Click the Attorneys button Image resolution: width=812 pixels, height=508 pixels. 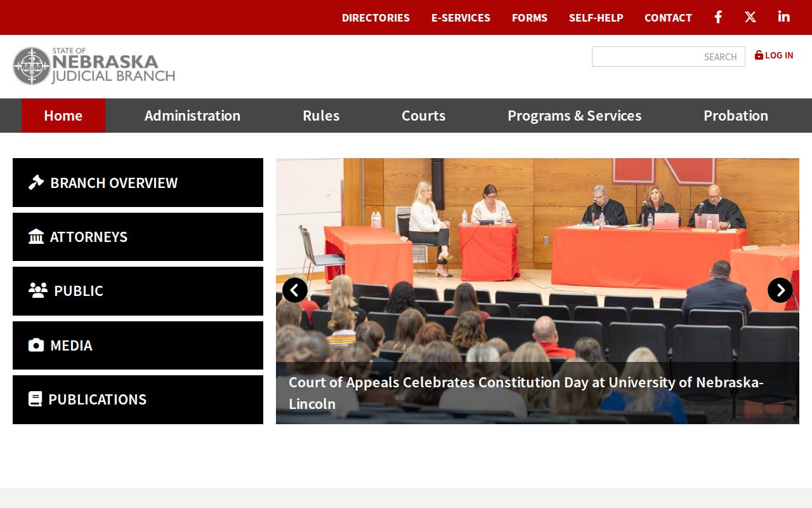pos(138,237)
